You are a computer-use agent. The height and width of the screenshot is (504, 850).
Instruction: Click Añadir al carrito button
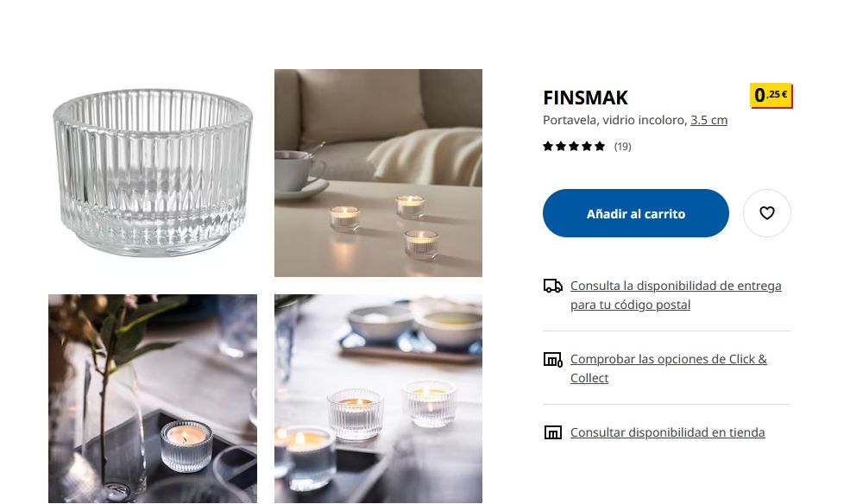[x=635, y=213]
